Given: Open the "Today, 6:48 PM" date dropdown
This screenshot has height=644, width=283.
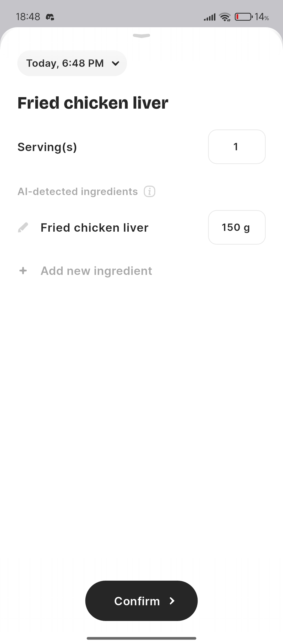Looking at the screenshot, I should pos(65,63).
